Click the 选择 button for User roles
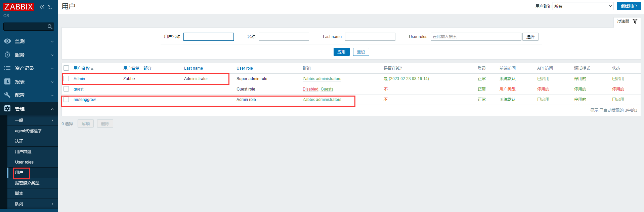This screenshot has width=644, height=212. [x=530, y=37]
